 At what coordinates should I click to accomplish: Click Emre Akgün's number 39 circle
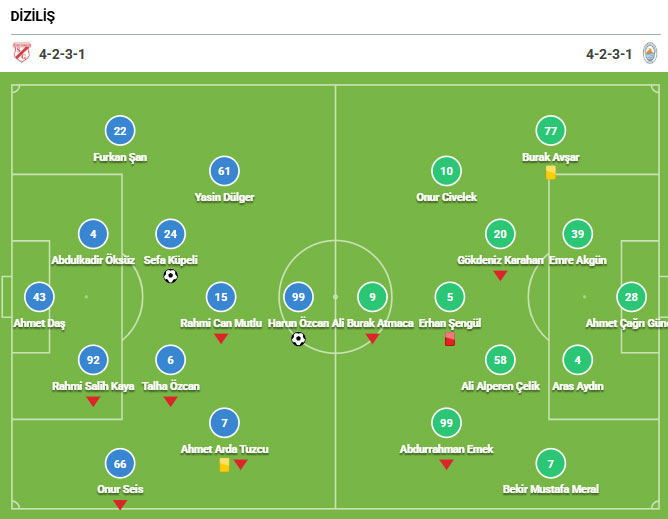pyautogui.click(x=577, y=234)
